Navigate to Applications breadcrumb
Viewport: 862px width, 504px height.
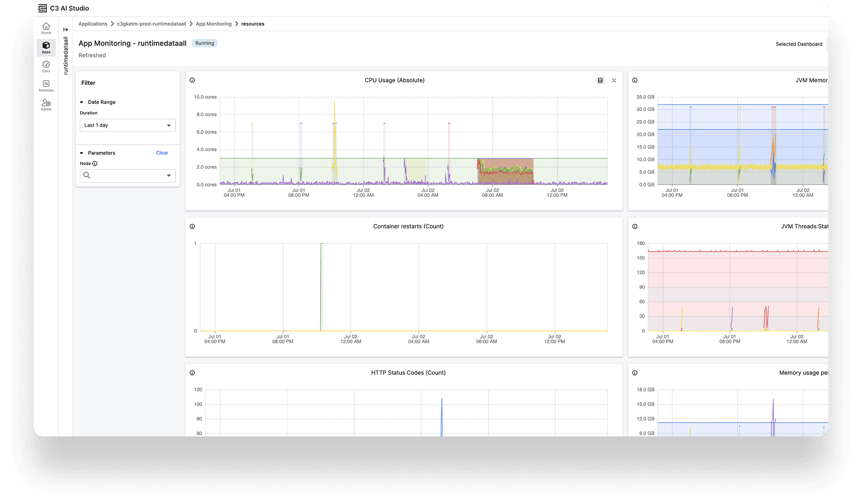(93, 24)
